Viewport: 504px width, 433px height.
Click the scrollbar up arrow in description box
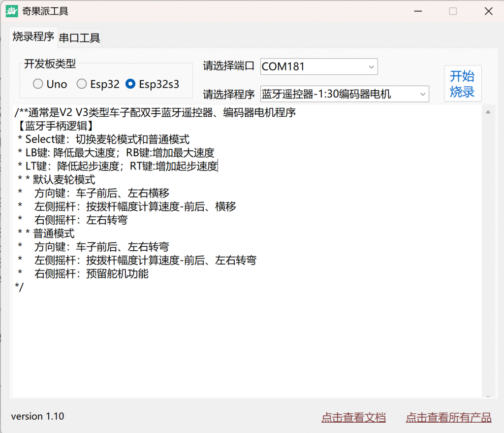click(488, 112)
